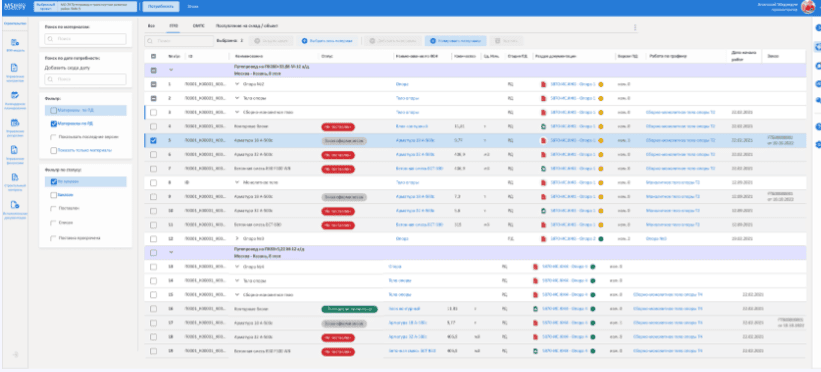This screenshot has width=821, height=372.
Task: Open the BIM model section in sidebar
Action: [x=15, y=43]
